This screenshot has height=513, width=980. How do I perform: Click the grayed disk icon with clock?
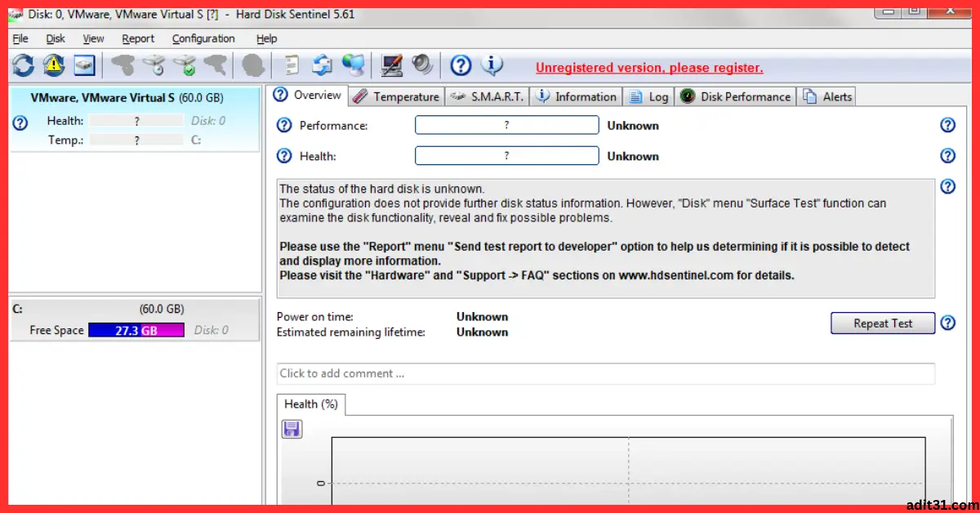[154, 65]
